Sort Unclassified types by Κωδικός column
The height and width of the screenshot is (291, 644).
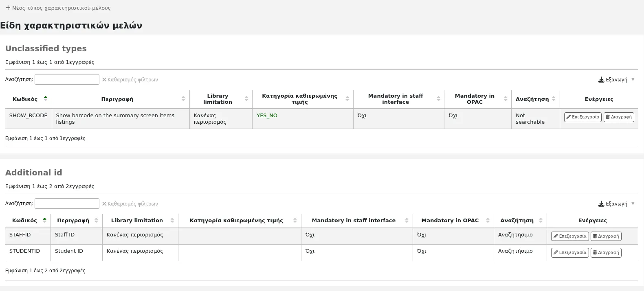pos(29,99)
